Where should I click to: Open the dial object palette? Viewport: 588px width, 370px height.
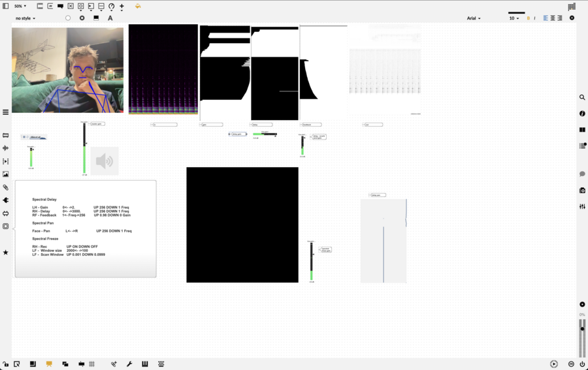click(111, 6)
